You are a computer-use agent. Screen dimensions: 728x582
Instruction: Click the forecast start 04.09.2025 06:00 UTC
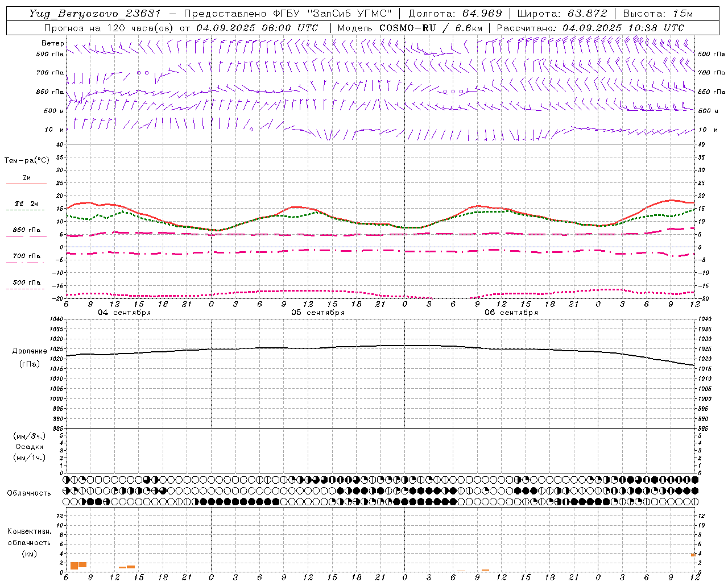pos(257,27)
